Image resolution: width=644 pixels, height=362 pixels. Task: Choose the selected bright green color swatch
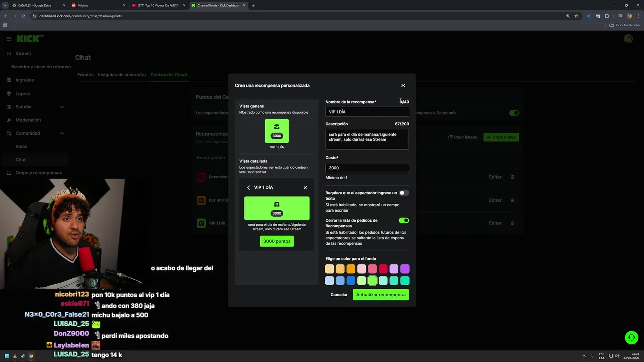[372, 281]
